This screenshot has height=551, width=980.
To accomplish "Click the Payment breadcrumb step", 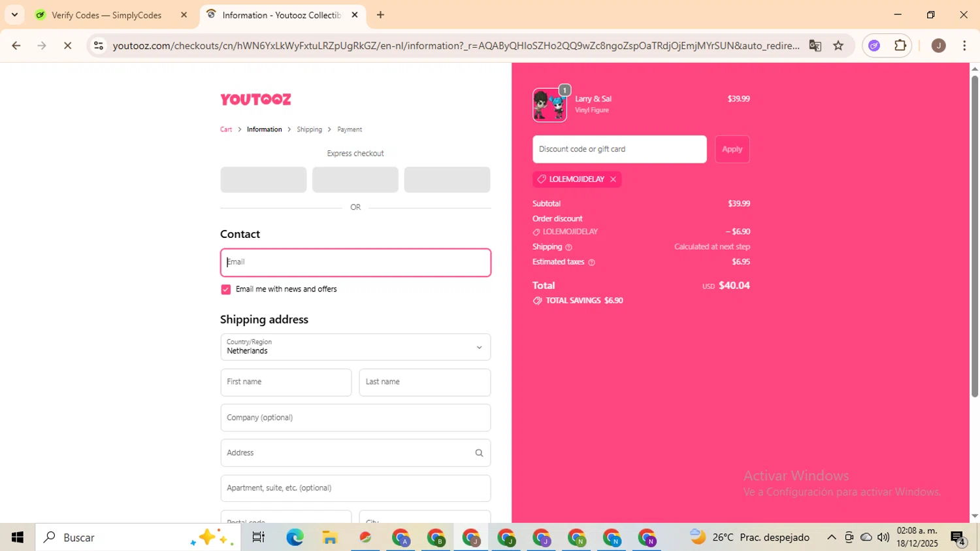I will [x=350, y=129].
